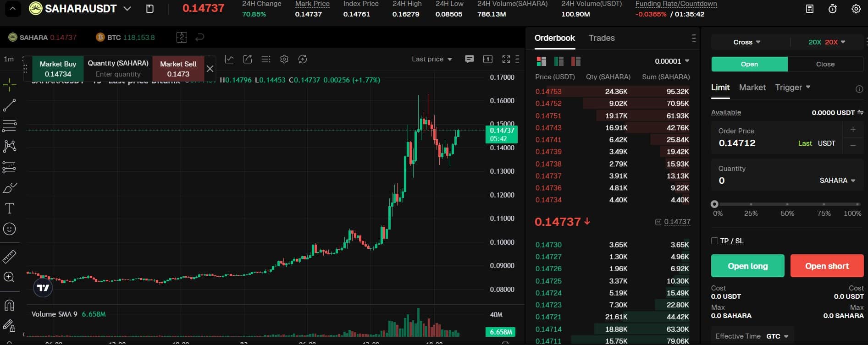The height and width of the screenshot is (345, 868).
Task: Switch to the Limit order tab
Action: click(720, 88)
